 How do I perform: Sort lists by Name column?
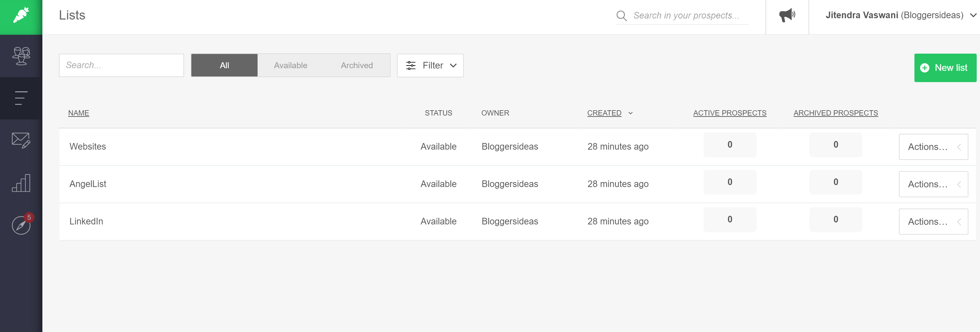pos(78,113)
